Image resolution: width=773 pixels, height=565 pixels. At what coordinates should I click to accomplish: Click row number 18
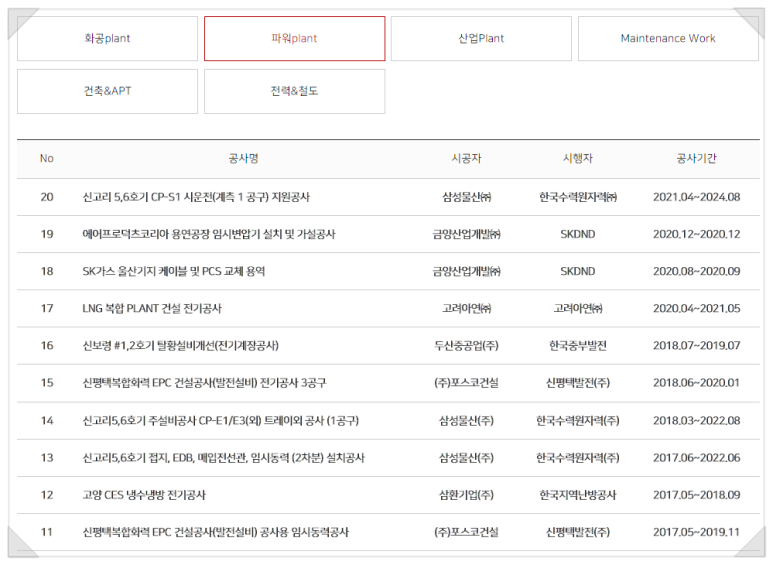click(x=47, y=272)
